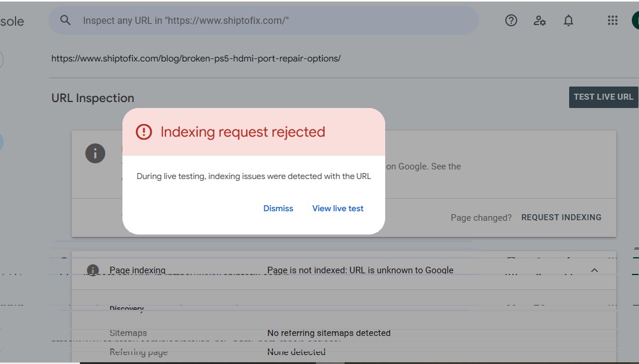Click the info icon beside Page indexing
Viewport: 639px width, 364px height.
94,270
